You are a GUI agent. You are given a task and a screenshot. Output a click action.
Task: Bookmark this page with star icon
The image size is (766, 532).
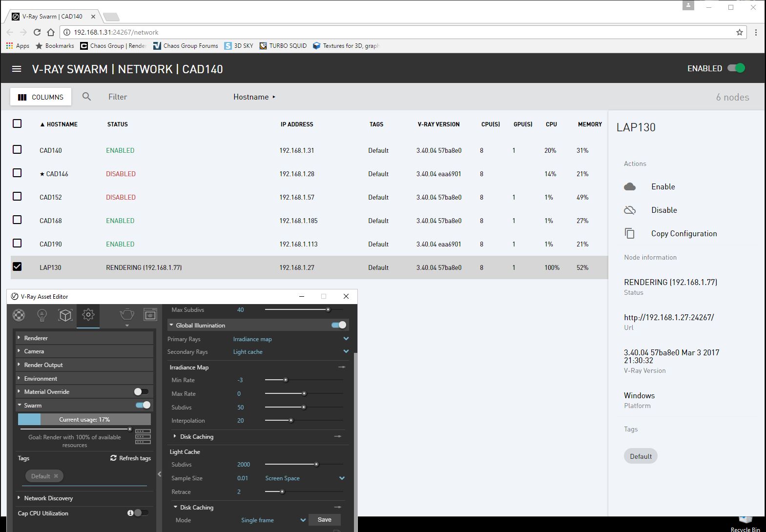[740, 32]
